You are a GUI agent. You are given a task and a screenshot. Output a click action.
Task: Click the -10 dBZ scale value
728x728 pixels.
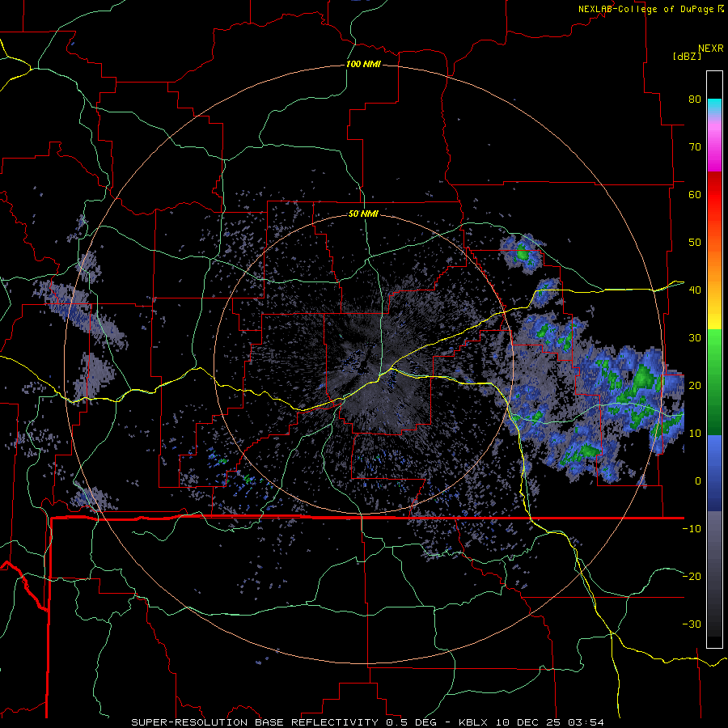click(x=692, y=528)
